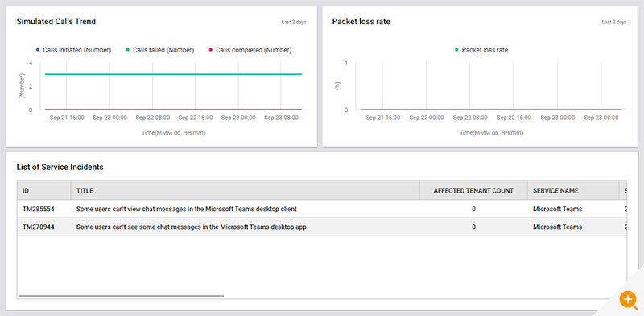Click Sep 21 16:00 label on Simulated Calls chart
The height and width of the screenshot is (316, 644).
67,118
